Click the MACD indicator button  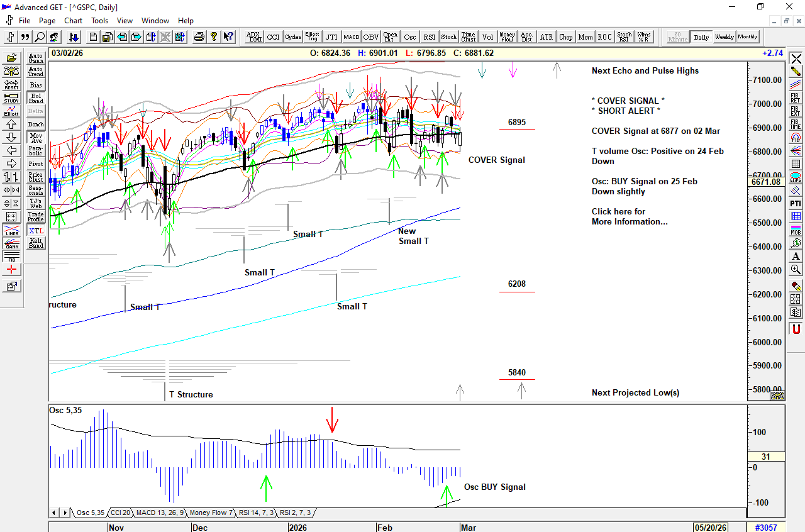tap(351, 37)
